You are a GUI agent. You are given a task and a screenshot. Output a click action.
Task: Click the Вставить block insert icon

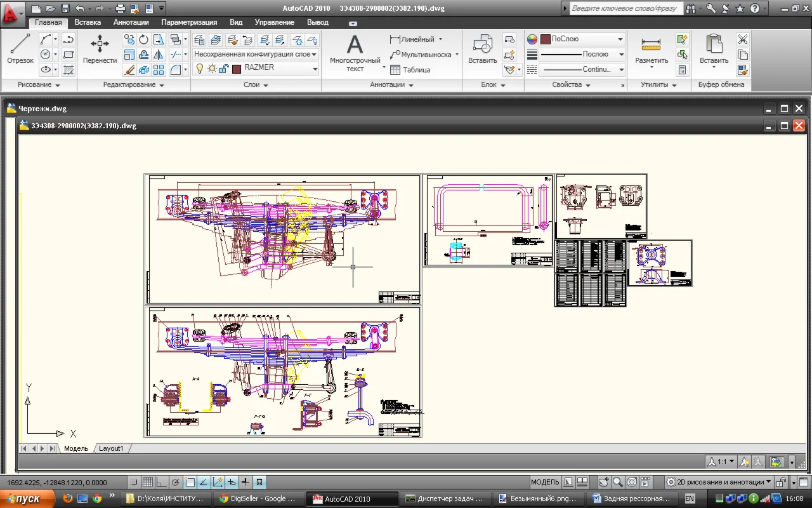tap(482, 49)
